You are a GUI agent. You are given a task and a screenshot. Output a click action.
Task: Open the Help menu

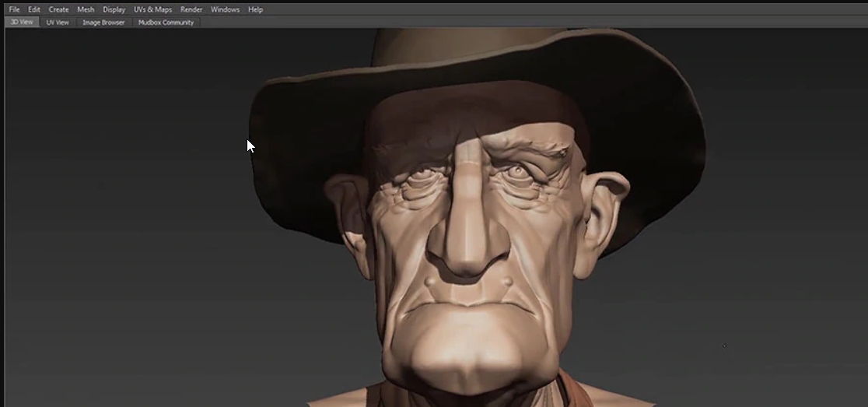coord(255,9)
